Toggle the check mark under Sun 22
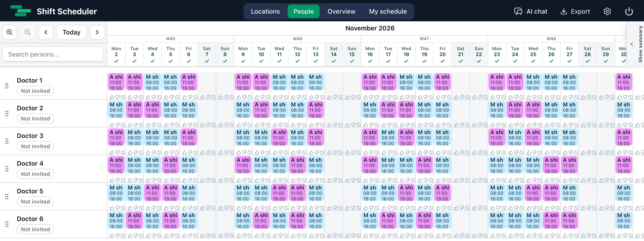This screenshot has width=644, height=241. pos(479,61)
